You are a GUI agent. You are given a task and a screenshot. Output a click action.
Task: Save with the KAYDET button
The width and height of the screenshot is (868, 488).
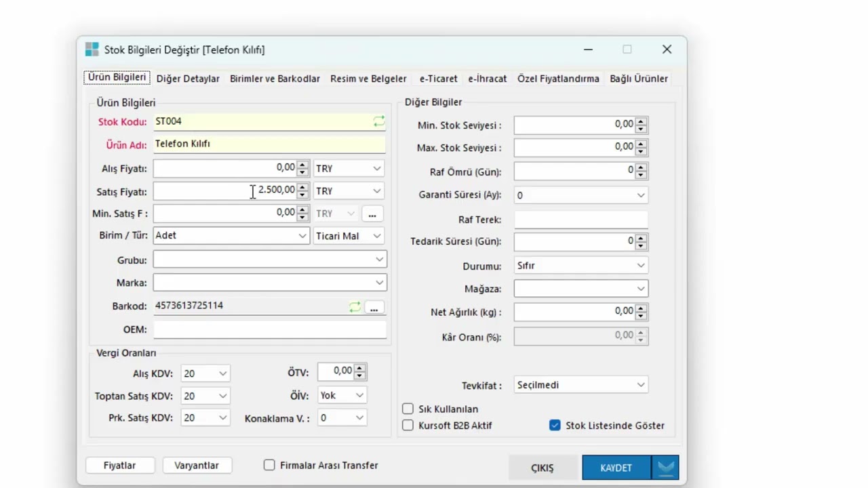(616, 468)
